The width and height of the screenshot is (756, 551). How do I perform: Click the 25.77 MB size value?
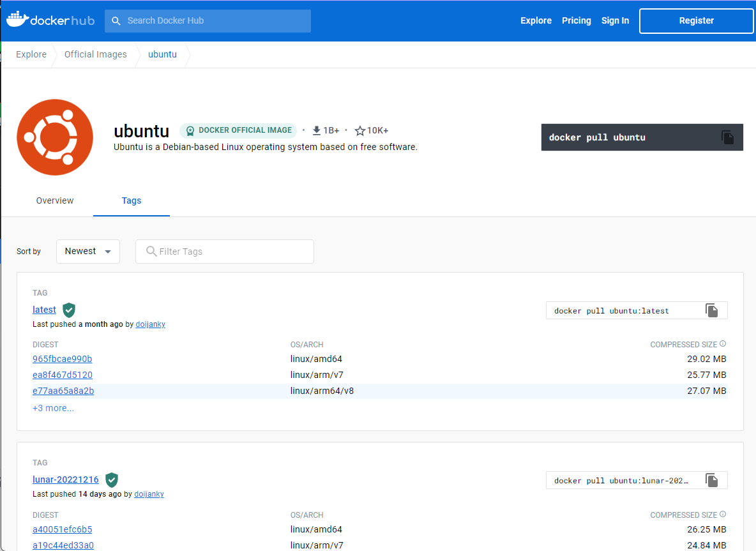(706, 375)
